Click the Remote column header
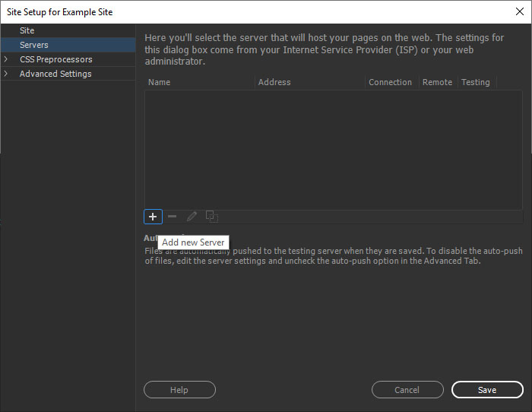532x412 pixels. (x=437, y=82)
